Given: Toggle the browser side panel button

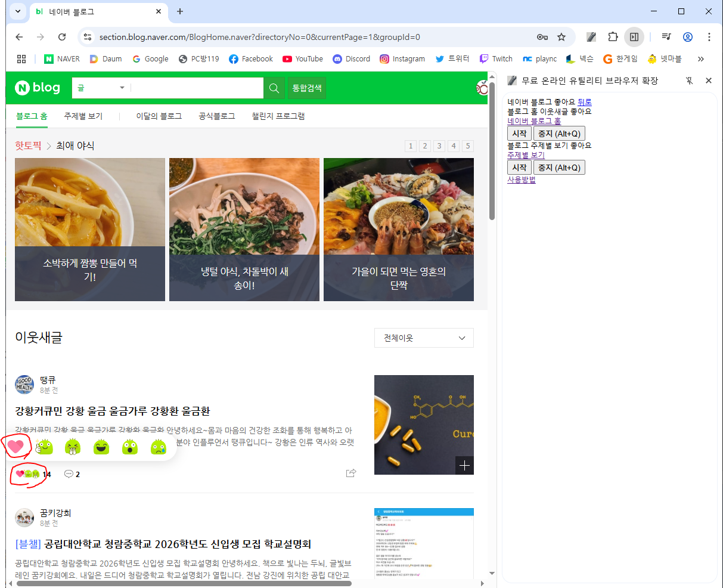Looking at the screenshot, I should pyautogui.click(x=634, y=37).
